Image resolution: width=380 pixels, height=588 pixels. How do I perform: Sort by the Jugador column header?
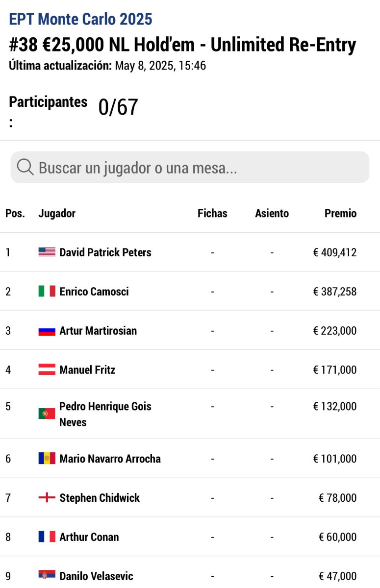click(x=57, y=214)
